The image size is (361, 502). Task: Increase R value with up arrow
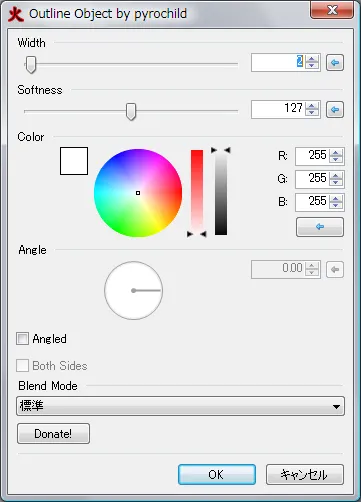click(x=336, y=153)
